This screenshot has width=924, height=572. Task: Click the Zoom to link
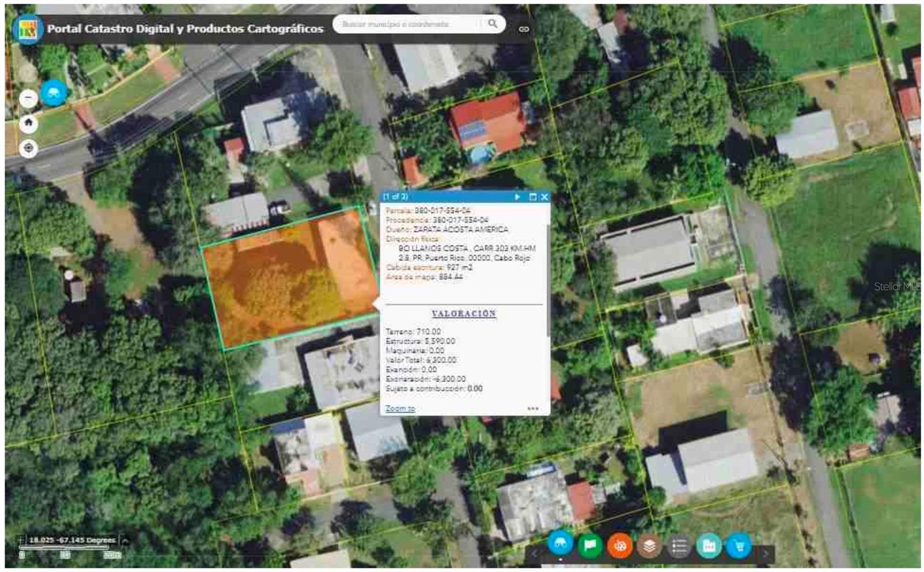[400, 409]
